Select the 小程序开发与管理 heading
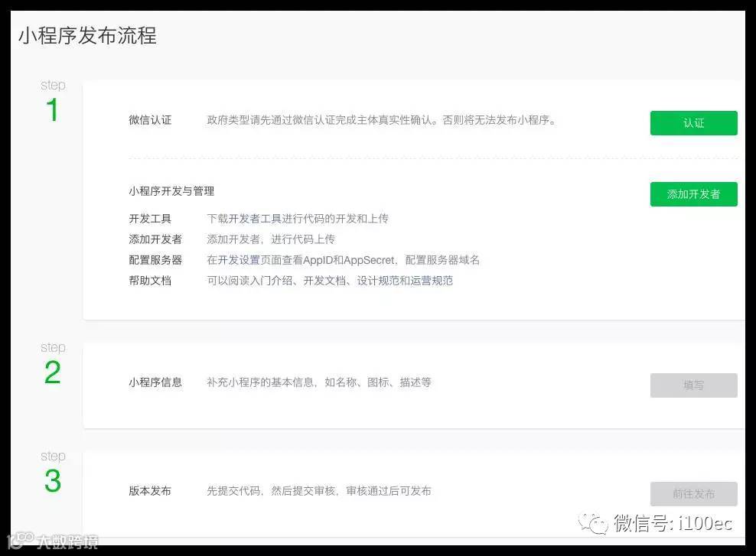 click(x=171, y=191)
